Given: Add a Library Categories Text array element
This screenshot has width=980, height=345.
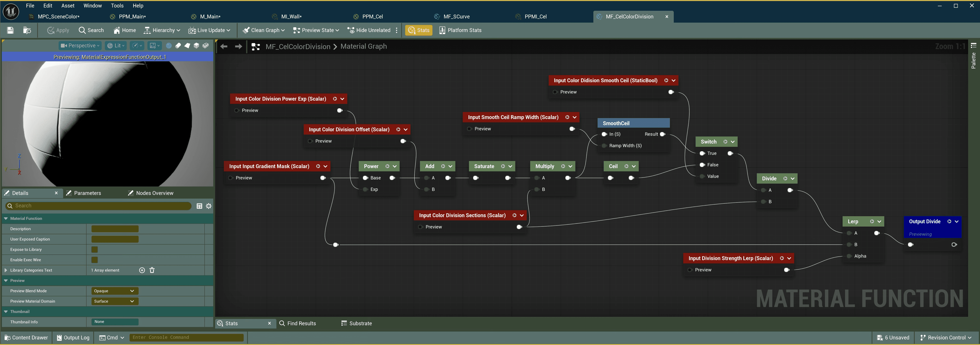Looking at the screenshot, I should tap(142, 270).
